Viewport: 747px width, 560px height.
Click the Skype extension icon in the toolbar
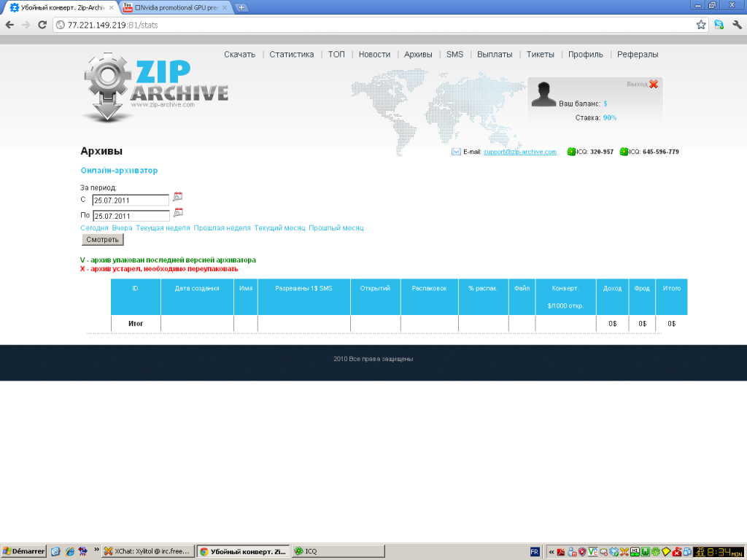point(719,25)
